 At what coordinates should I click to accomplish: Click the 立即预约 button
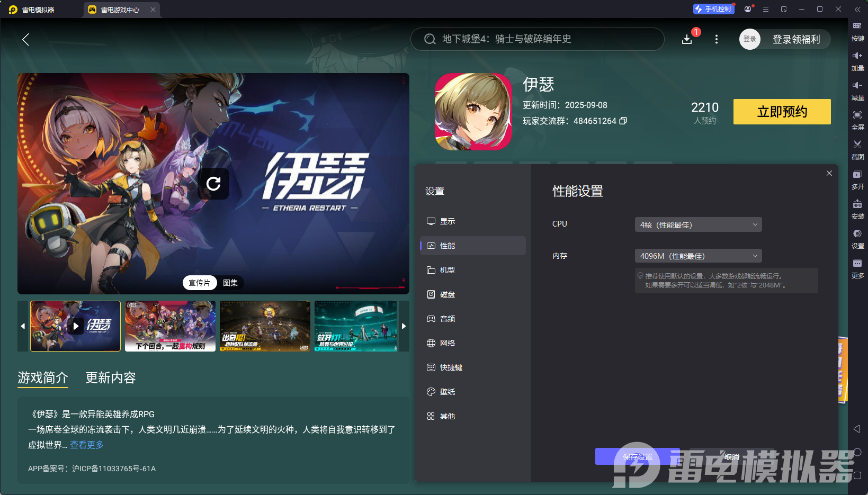pos(782,112)
